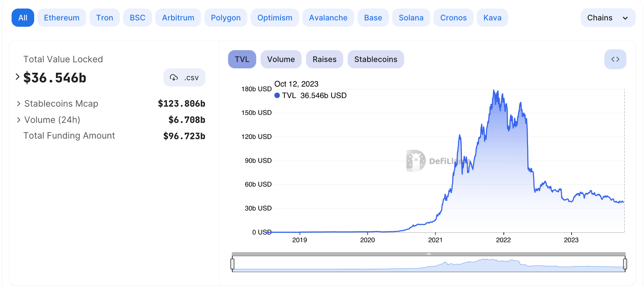The image size is (644, 286).
Task: Filter by Ethereum chain
Action: (x=62, y=18)
